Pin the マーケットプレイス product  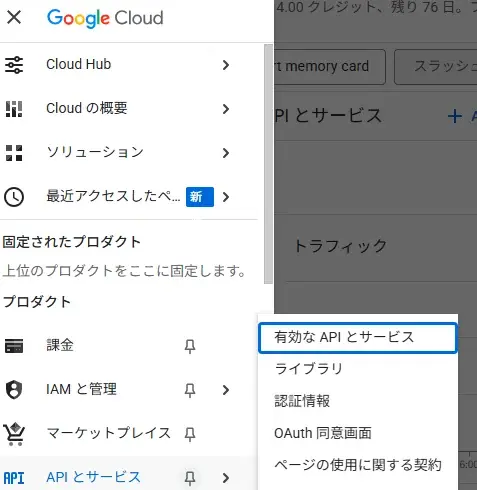click(x=190, y=434)
